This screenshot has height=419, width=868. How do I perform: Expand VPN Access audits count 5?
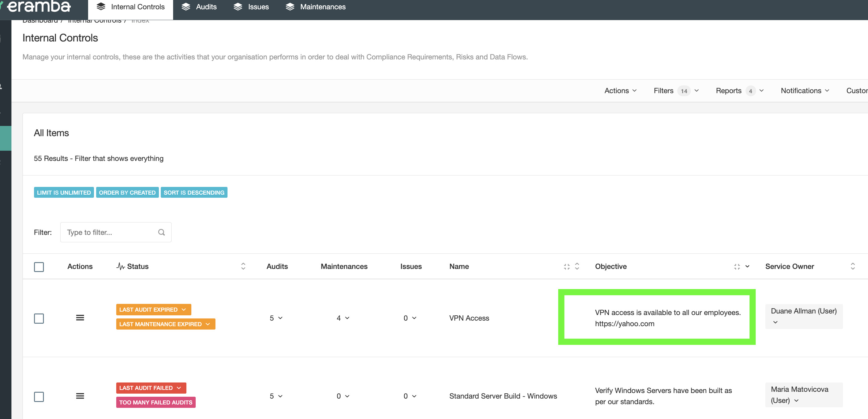point(276,318)
